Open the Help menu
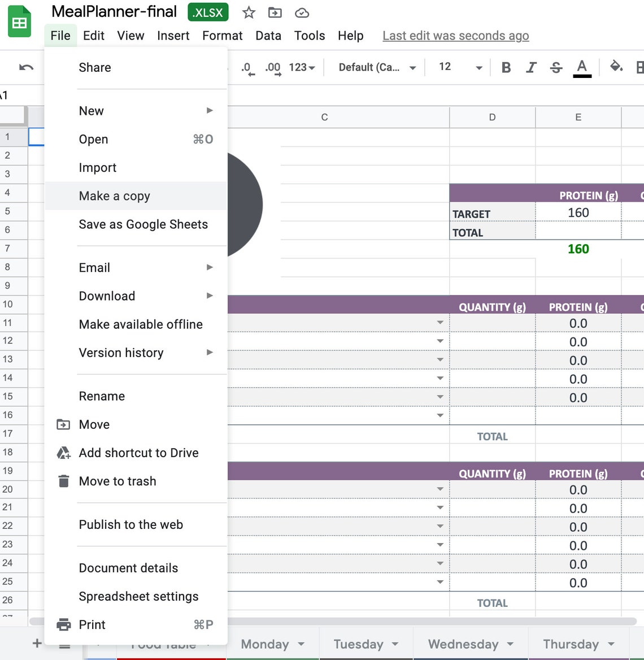This screenshot has width=644, height=660. click(x=350, y=36)
